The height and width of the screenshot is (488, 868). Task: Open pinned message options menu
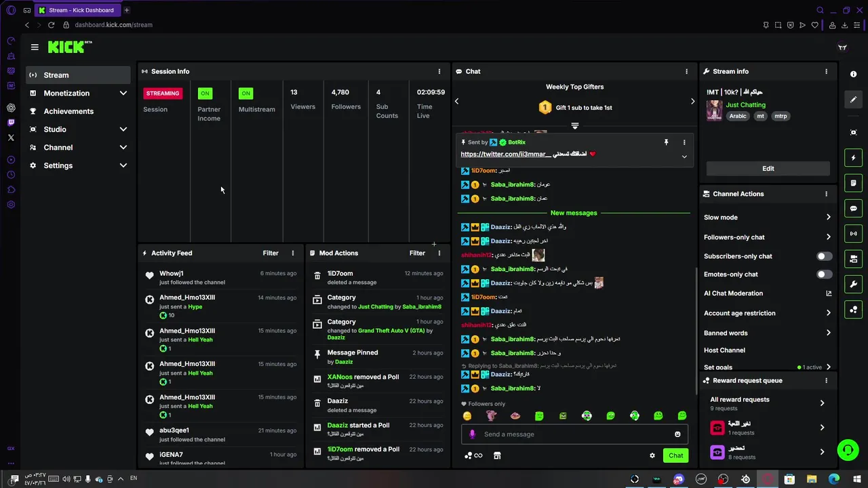point(684,142)
